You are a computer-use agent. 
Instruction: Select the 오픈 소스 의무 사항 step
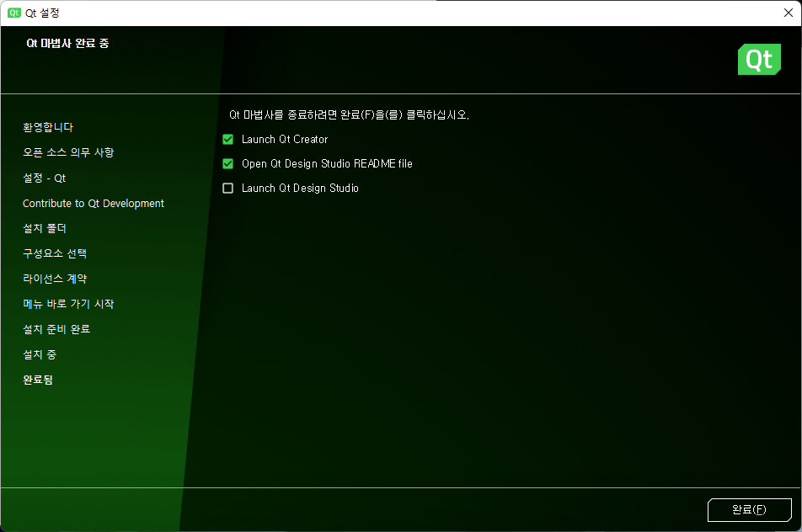coord(68,152)
